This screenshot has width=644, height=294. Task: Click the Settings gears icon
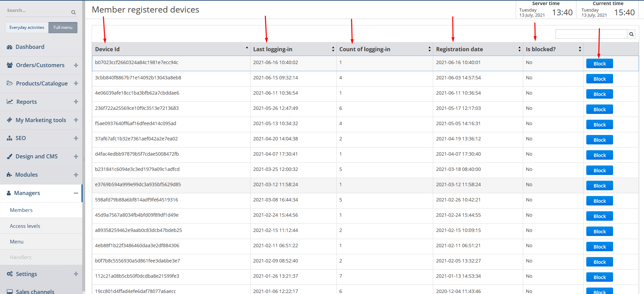coord(10,274)
